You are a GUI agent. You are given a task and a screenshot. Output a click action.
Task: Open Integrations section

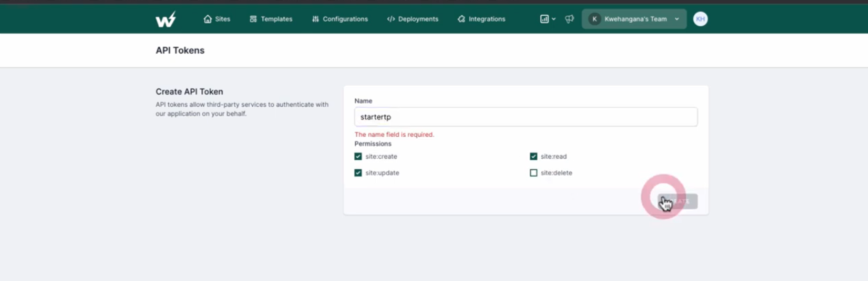[481, 19]
